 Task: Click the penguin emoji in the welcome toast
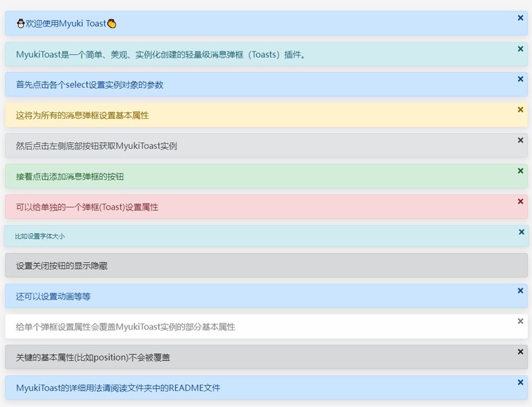click(21, 24)
